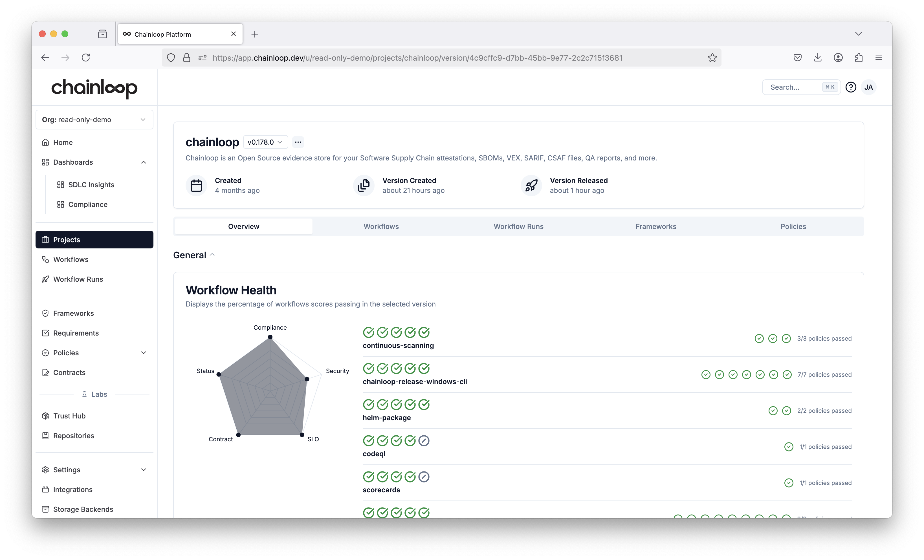Viewport: 924px width, 560px height.
Task: Open Home in the sidebar
Action: point(94,142)
